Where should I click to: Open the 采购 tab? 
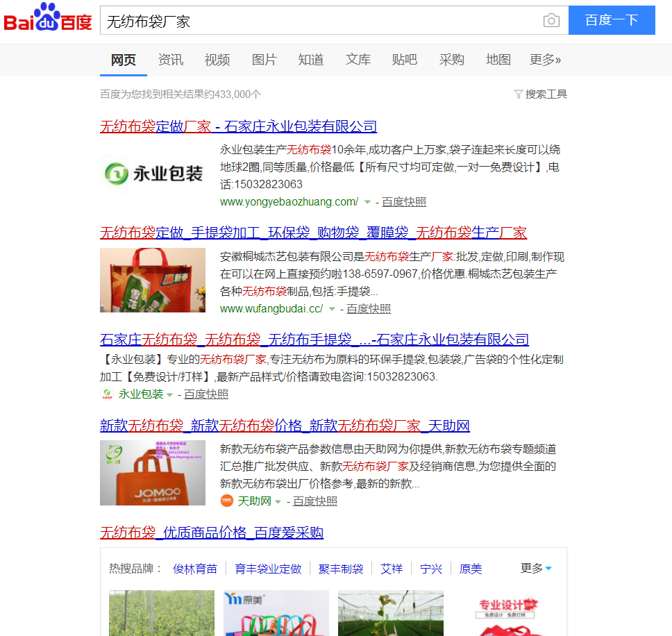[452, 60]
